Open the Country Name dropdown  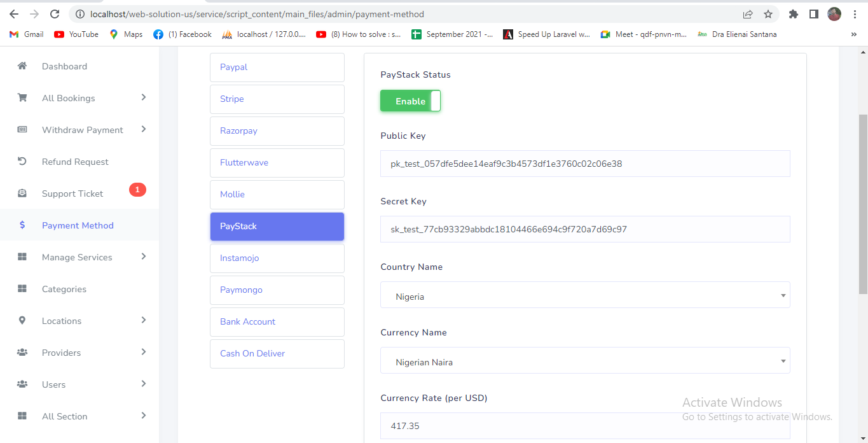coord(585,295)
